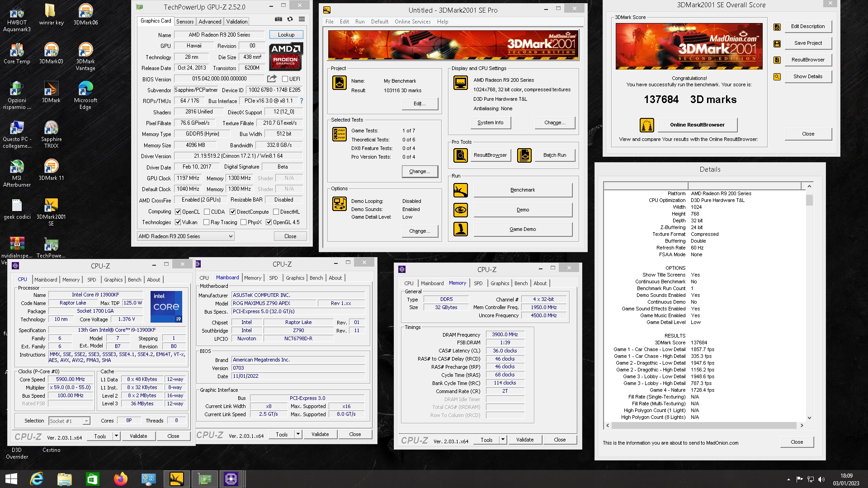868x488 pixels.
Task: Expand Tools dropdown arrow in Memory CPU-Z window
Action: pyautogui.click(x=503, y=440)
